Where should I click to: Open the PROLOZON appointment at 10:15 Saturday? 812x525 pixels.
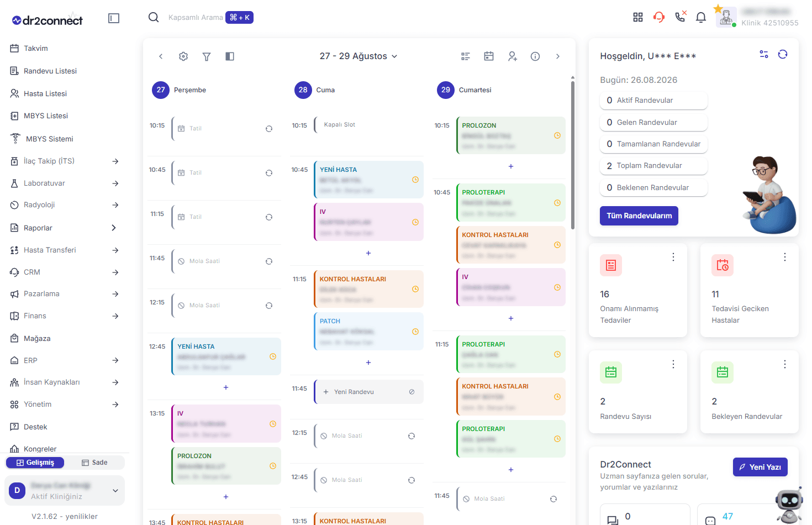click(x=511, y=135)
